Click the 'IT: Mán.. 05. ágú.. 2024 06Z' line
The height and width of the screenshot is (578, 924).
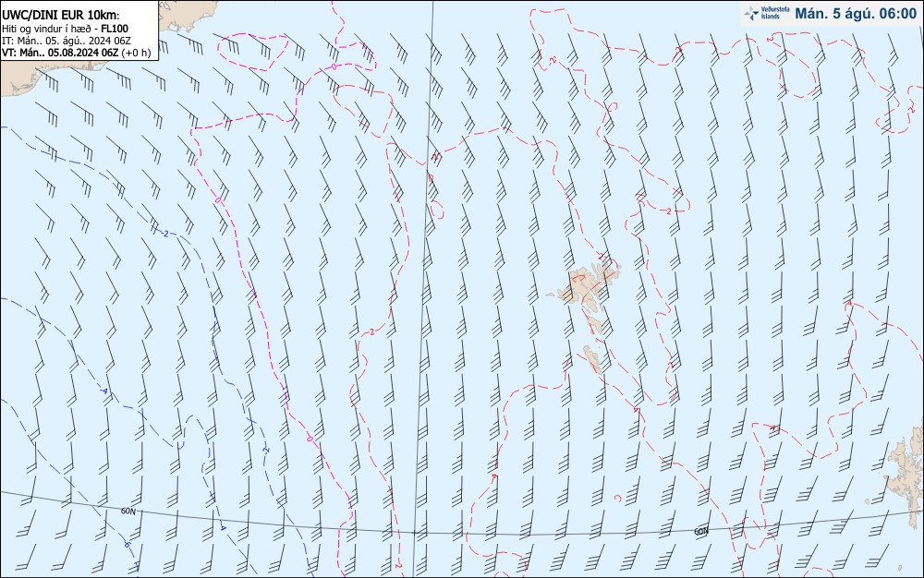(x=67, y=41)
